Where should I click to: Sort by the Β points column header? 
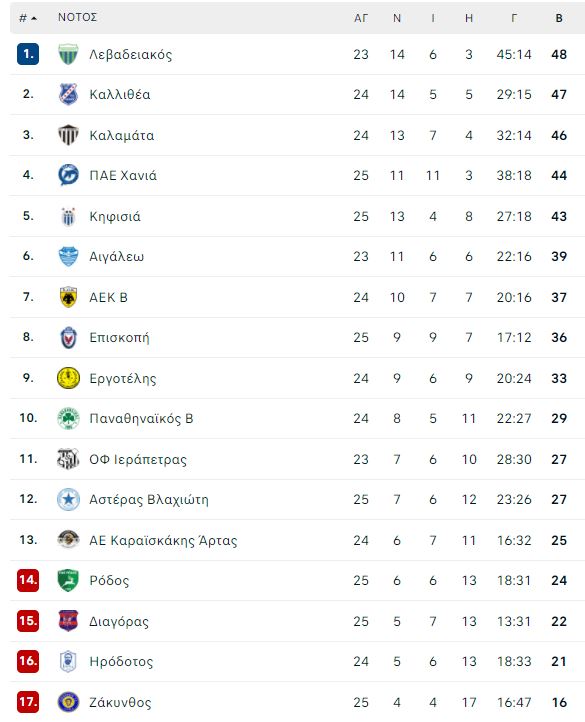(559, 18)
